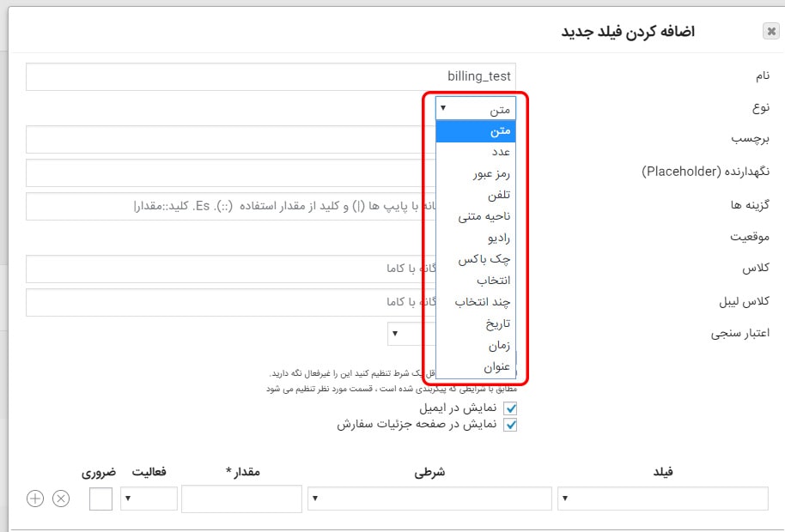The height and width of the screenshot is (532, 785).
Task: Click the plus icon to add condition row
Action: (x=35, y=499)
